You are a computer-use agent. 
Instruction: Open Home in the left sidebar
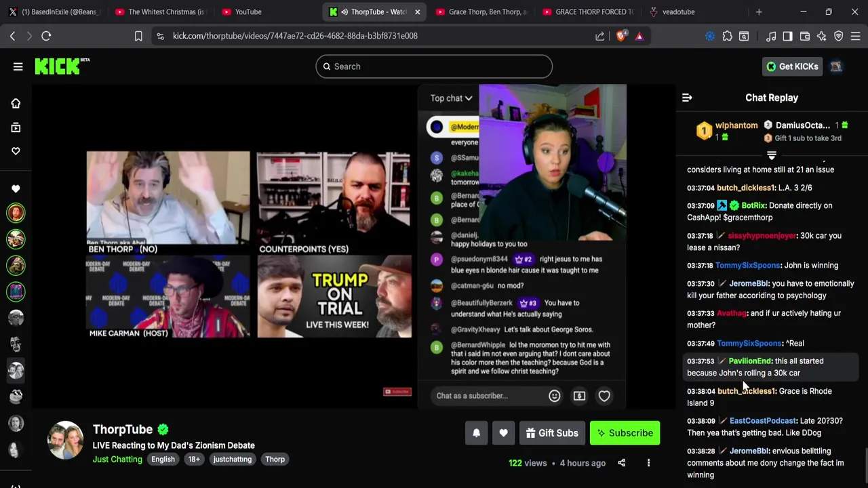pyautogui.click(x=16, y=103)
